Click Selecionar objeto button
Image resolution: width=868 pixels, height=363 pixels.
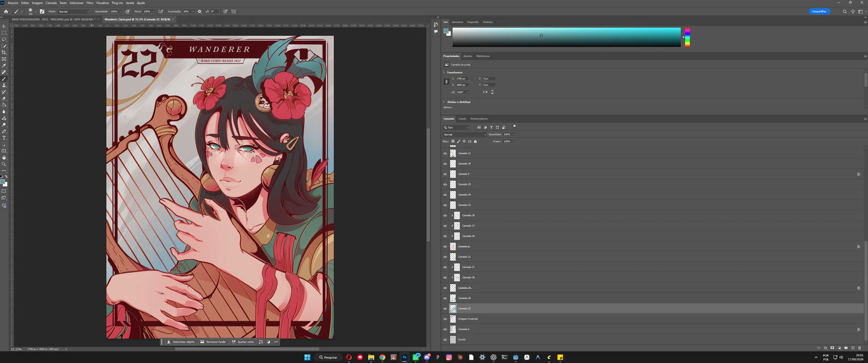(x=181, y=342)
